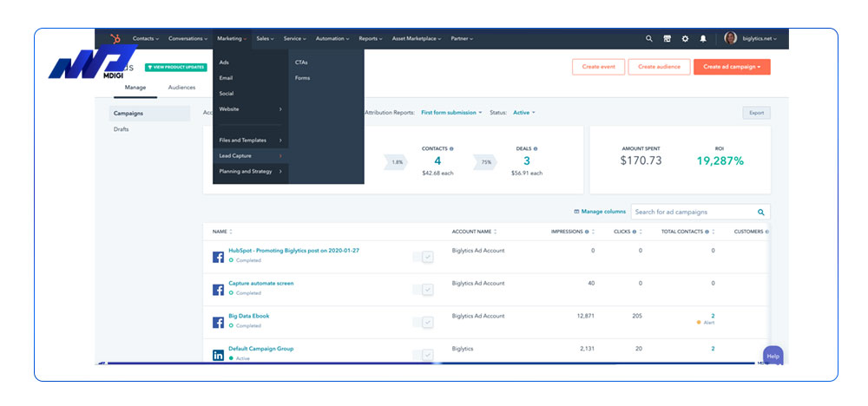Open the Automation nav dropdown

332,39
